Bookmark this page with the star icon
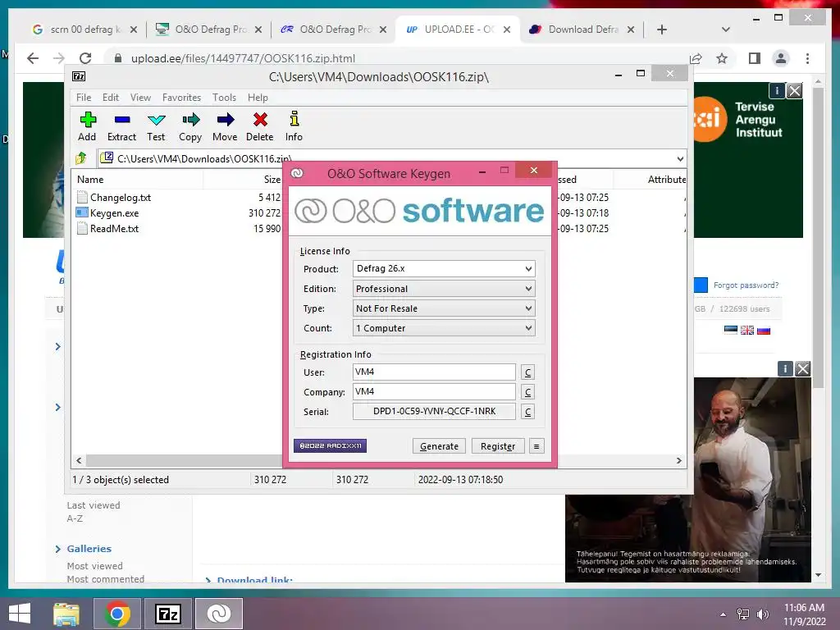 pyautogui.click(x=722, y=58)
